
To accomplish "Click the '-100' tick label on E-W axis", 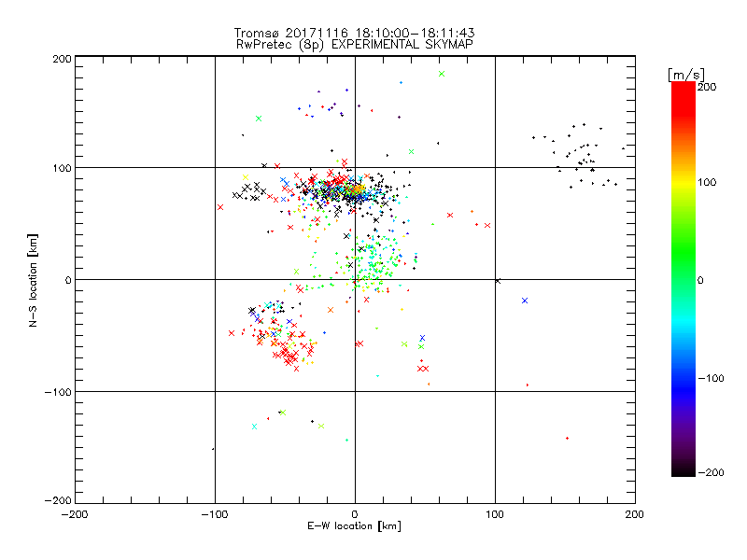I will (x=215, y=514).
